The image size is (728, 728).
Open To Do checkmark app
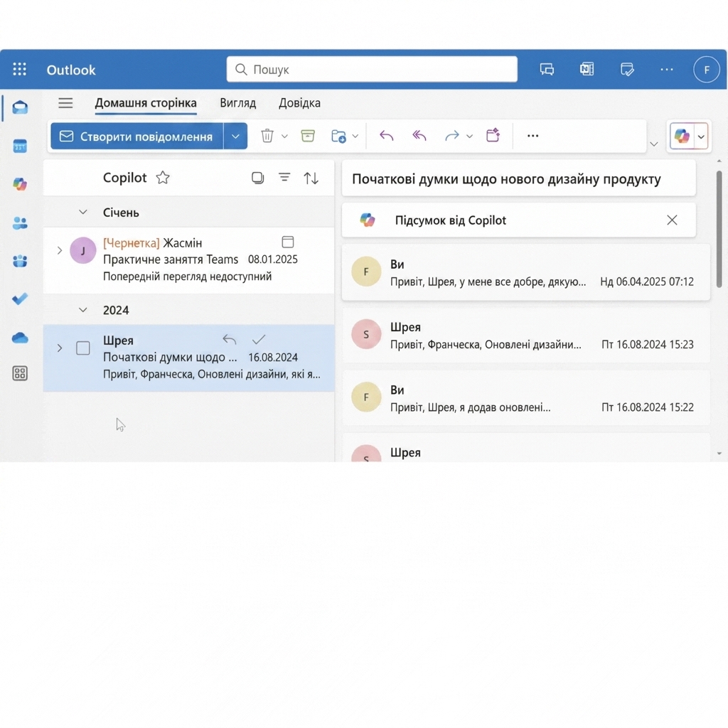pos(20,299)
